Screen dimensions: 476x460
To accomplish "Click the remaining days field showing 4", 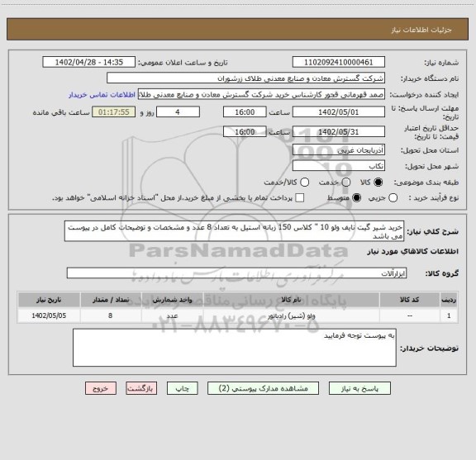I will [178, 112].
